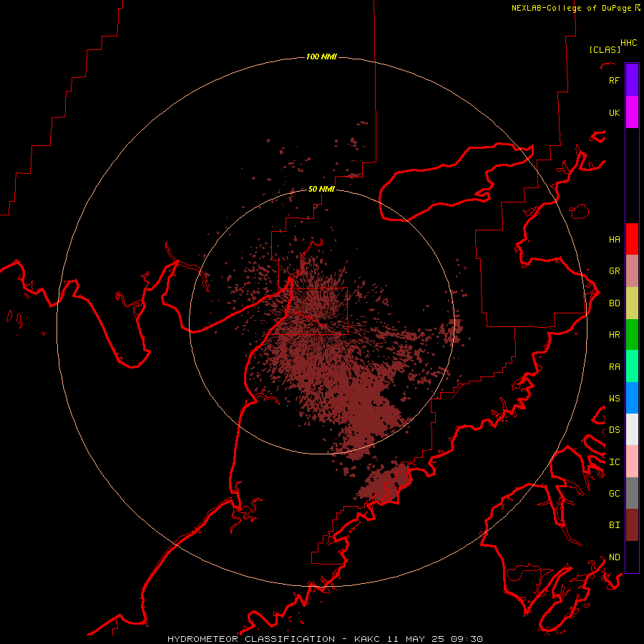
Task: Click the 100 NMI range ring label
Action: pyautogui.click(x=321, y=57)
